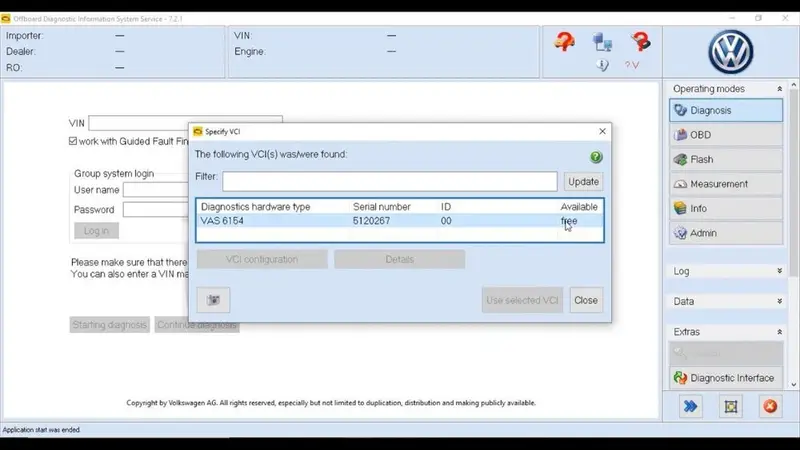The width and height of the screenshot is (800, 450).
Task: Click the fullscreen frame icon at bottom right
Action: pos(731,406)
